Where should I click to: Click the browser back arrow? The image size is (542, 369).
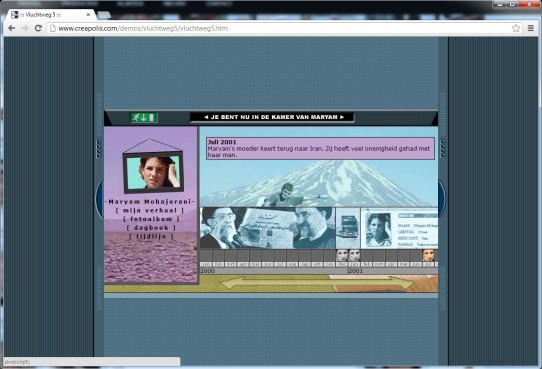click(11, 28)
